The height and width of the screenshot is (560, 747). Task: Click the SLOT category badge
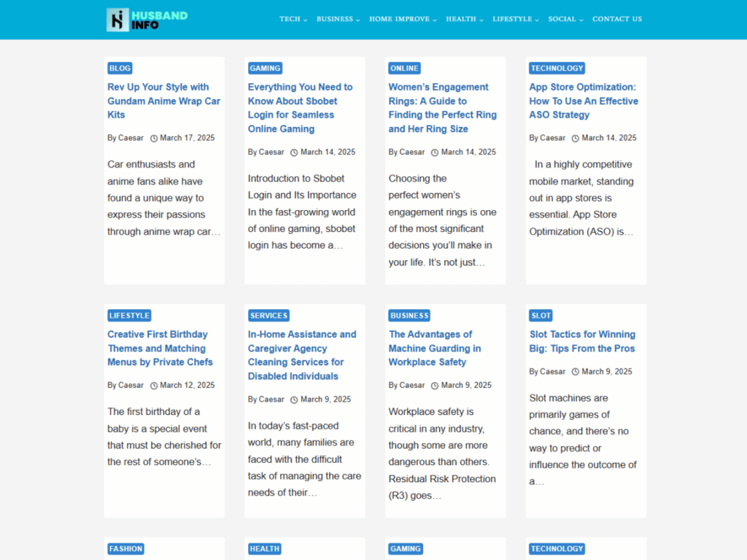[x=541, y=315]
